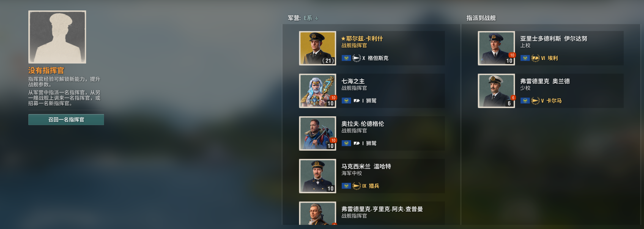
Task: Select commander 耶尔兹·卡利什 portrait
Action: [317, 48]
